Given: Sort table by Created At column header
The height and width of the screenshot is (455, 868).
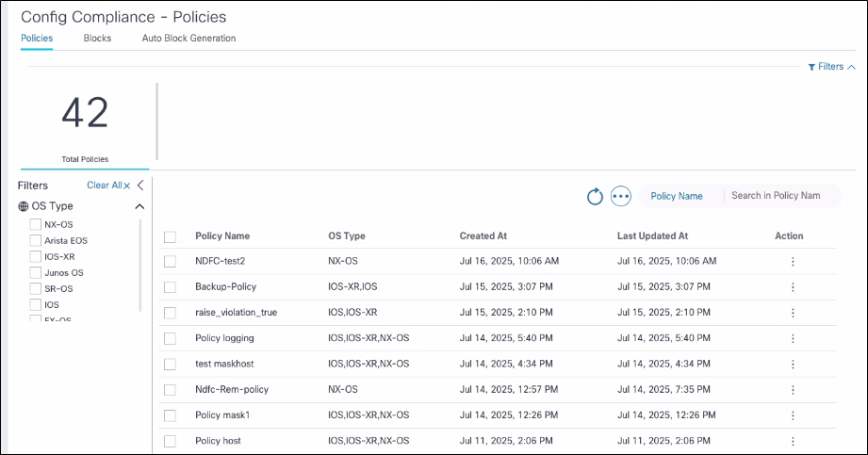Looking at the screenshot, I should [x=483, y=236].
